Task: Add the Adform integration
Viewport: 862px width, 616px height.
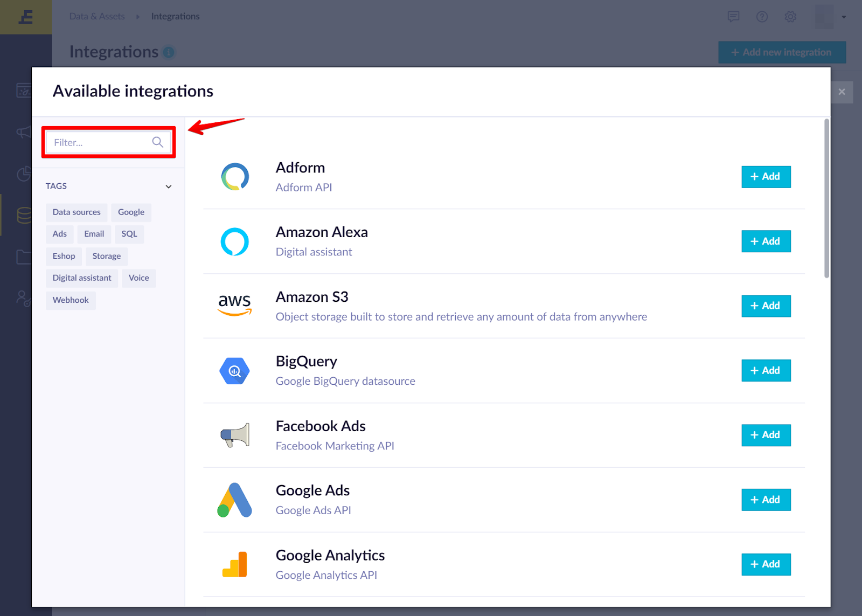Action: [766, 177]
